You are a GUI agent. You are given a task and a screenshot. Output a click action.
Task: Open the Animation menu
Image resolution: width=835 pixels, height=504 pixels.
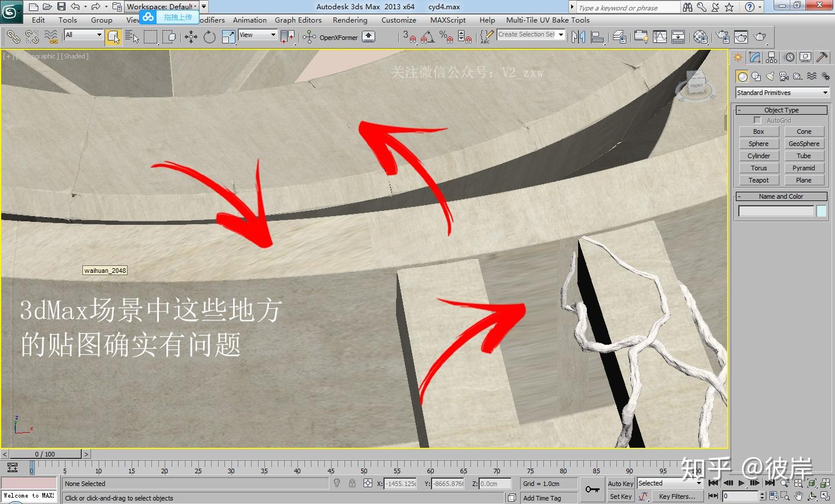250,20
